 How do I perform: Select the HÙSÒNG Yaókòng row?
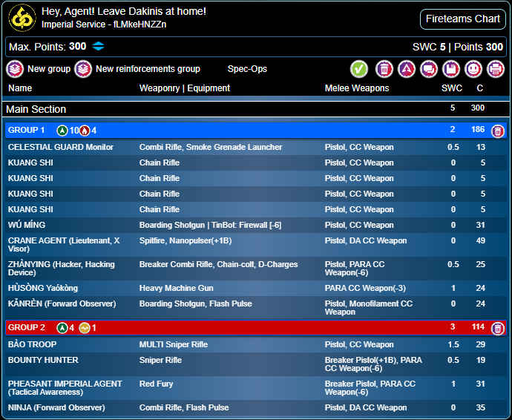256,288
